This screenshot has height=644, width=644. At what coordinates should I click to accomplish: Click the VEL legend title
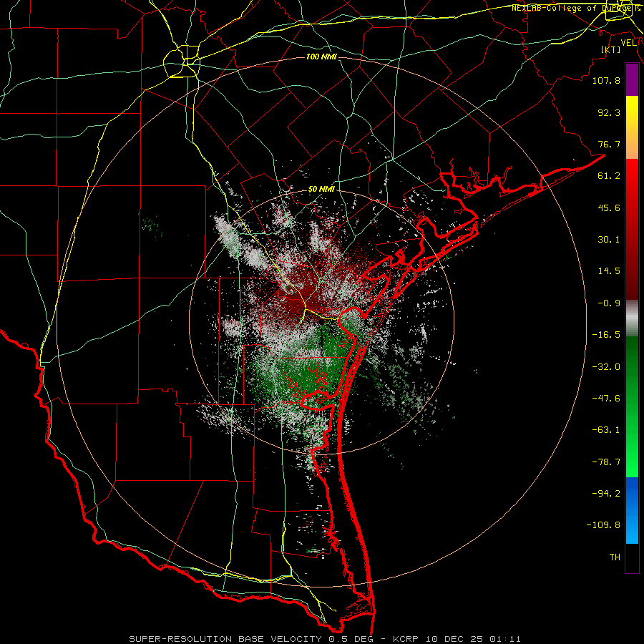point(629,43)
